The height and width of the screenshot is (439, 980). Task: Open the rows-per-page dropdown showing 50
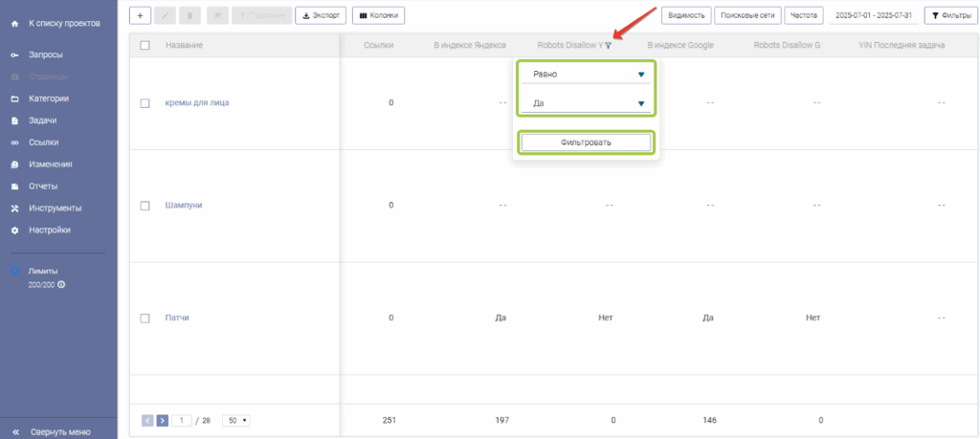[x=235, y=420]
